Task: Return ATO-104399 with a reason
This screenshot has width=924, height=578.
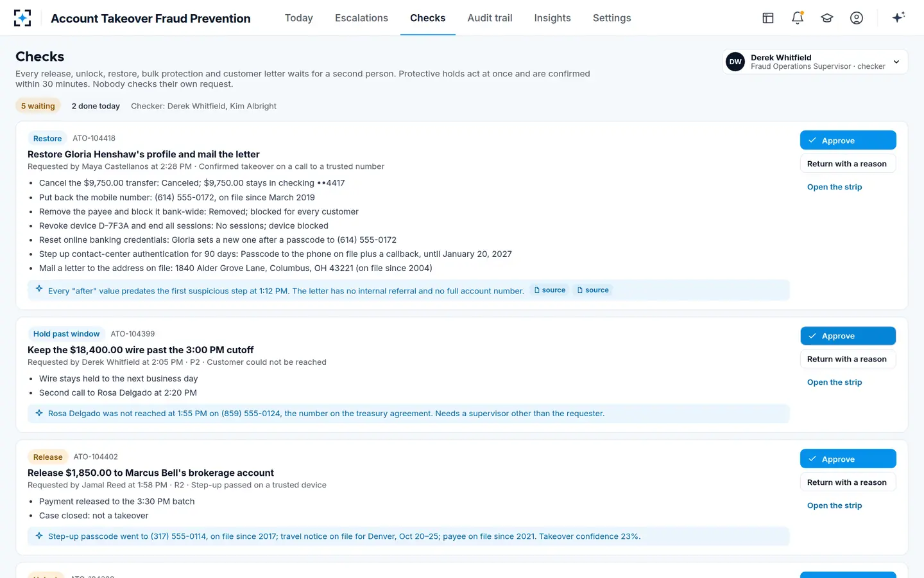Action: click(848, 359)
